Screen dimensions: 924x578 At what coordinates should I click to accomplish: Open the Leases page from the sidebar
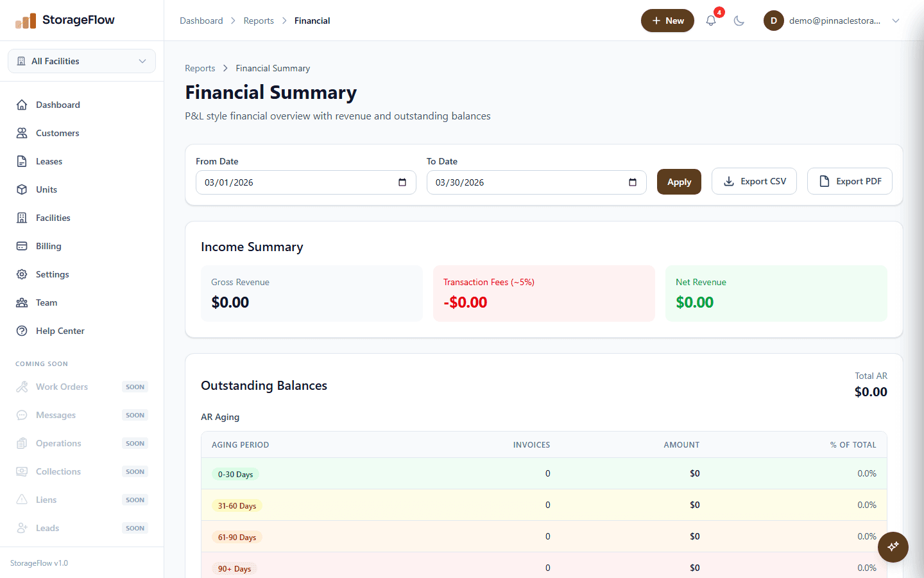click(x=49, y=161)
